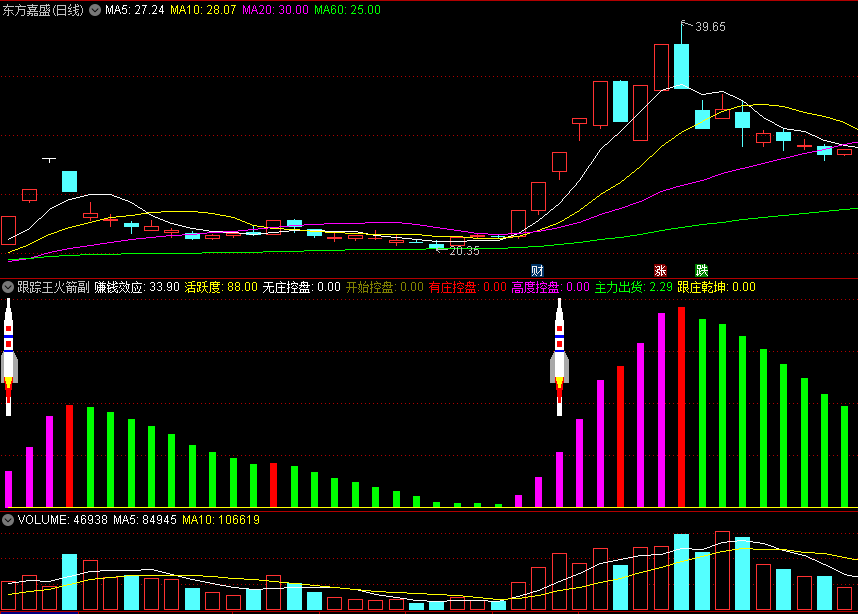The height and width of the screenshot is (614, 858).
Task: Click the 开始控盘: 0.00 value
Action: tap(385, 287)
